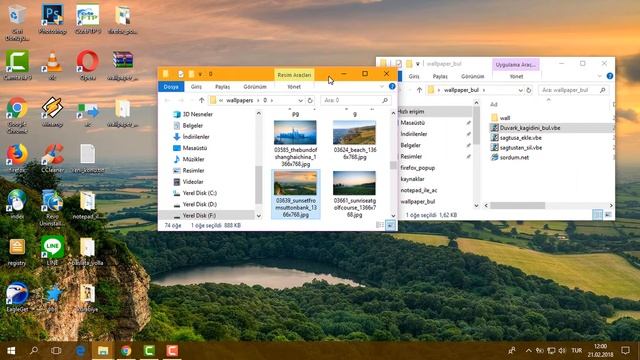
Task: Launch the Revo Uninstaller desktop shortcut
Action: tap(52, 207)
